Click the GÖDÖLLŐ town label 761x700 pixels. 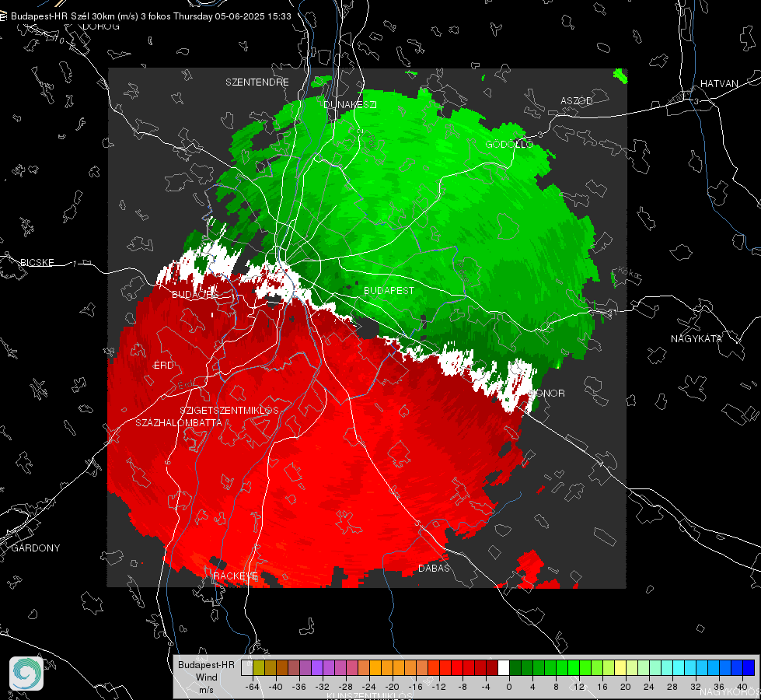pos(509,144)
